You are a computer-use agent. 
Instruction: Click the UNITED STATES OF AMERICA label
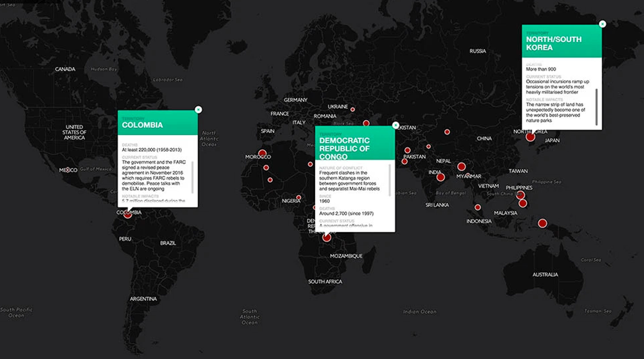(74, 132)
